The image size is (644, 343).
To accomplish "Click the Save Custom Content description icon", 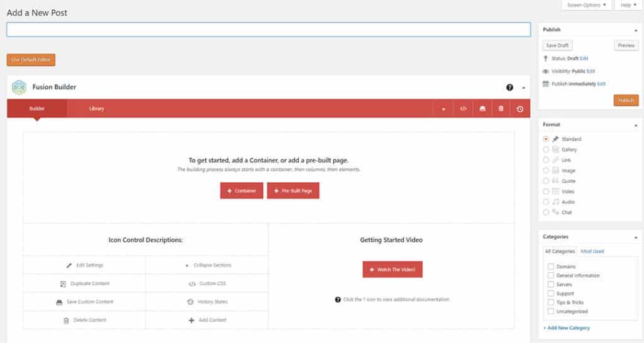I will click(x=59, y=302).
